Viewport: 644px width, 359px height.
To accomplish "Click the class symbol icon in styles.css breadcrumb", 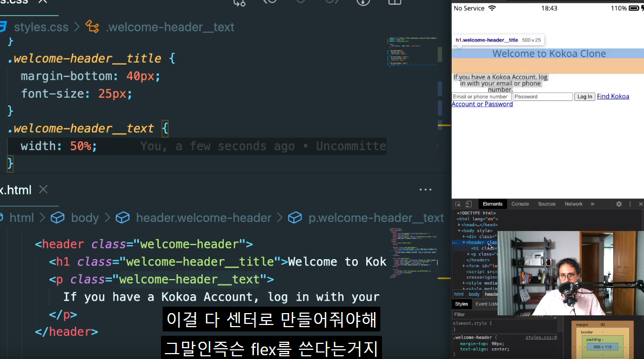I will point(92,27).
